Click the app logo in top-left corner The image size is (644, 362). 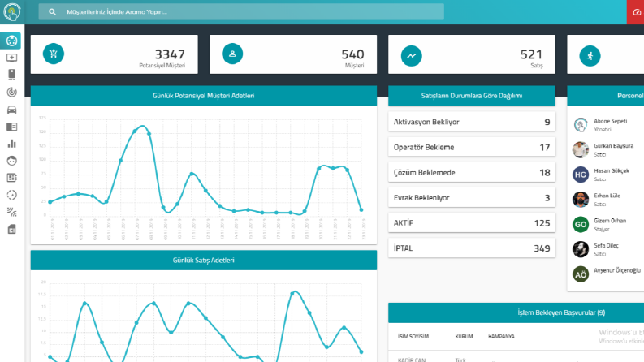[12, 12]
